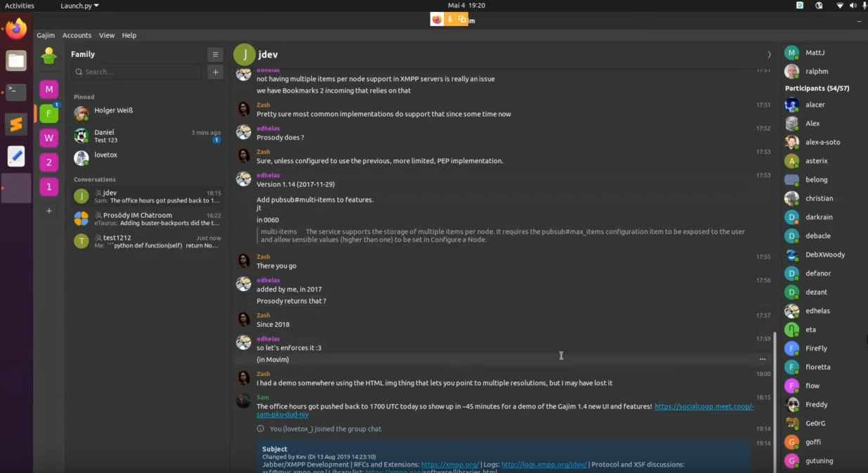Image resolution: width=868 pixels, height=473 pixels.
Task: Select participant ralphm
Action: pos(817,71)
